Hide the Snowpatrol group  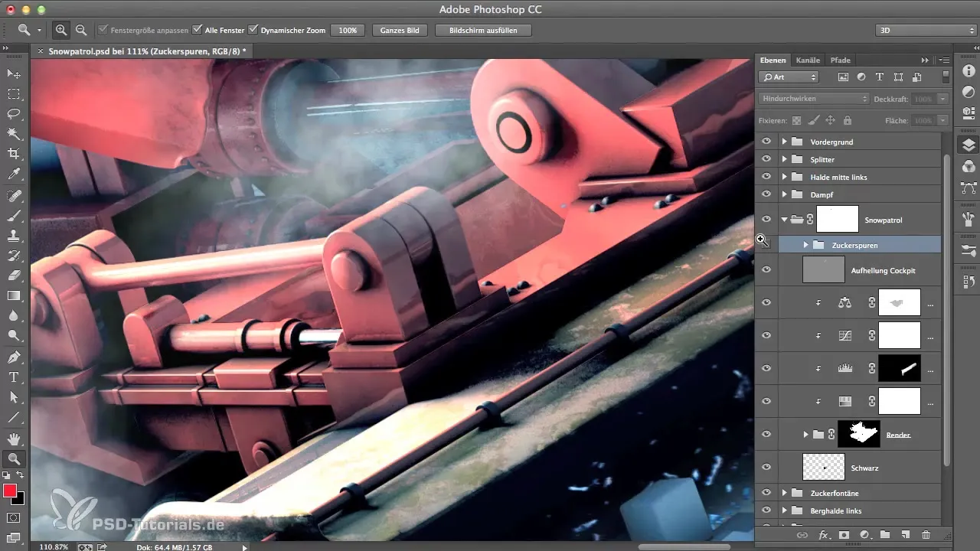[x=766, y=220]
